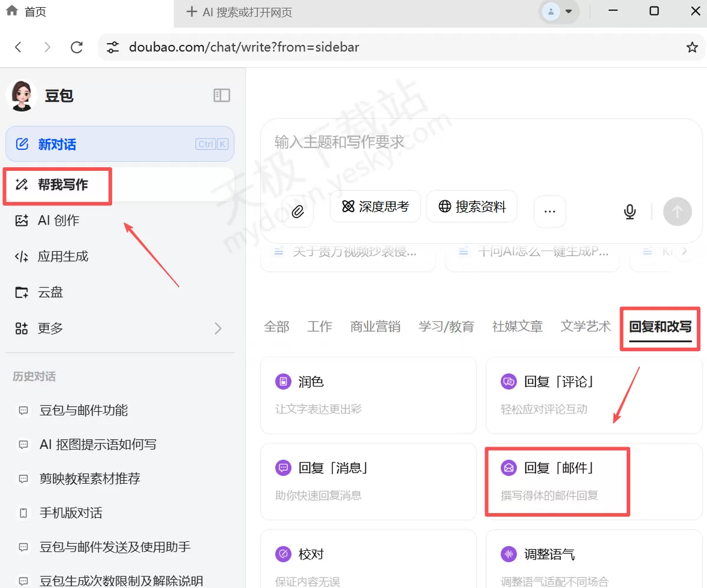The height and width of the screenshot is (588, 707).
Task: Open history chat 剪映教程素材推荐
Action: [120, 479]
